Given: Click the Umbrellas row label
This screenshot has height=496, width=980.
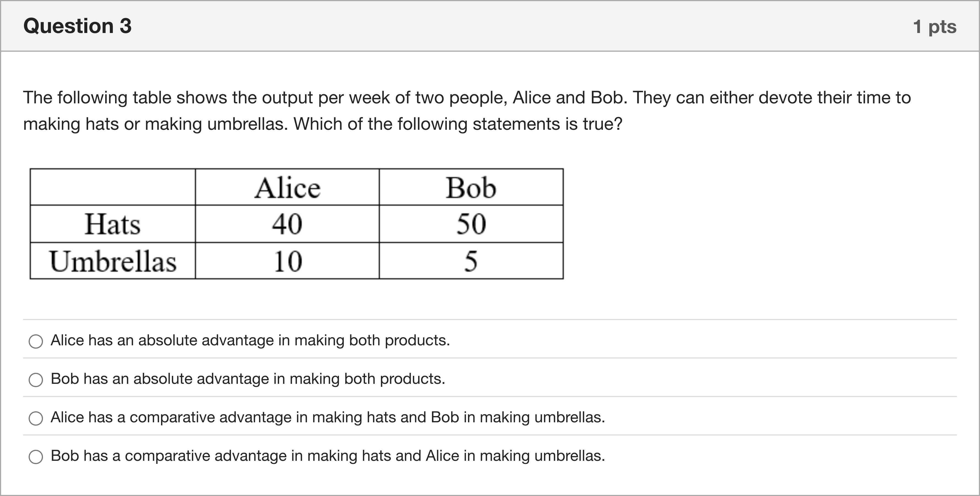Looking at the screenshot, I should (113, 261).
